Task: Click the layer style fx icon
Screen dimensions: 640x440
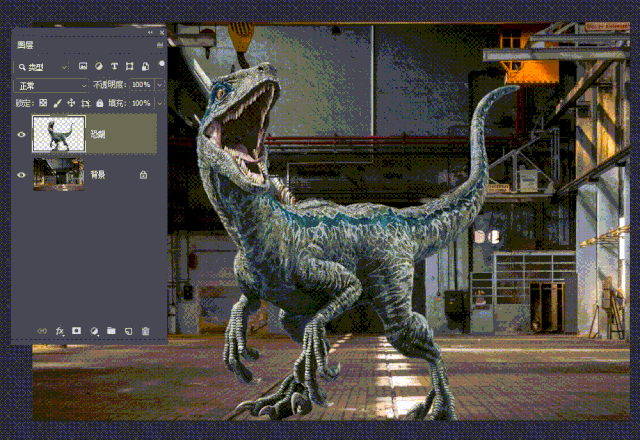Action: (x=59, y=331)
